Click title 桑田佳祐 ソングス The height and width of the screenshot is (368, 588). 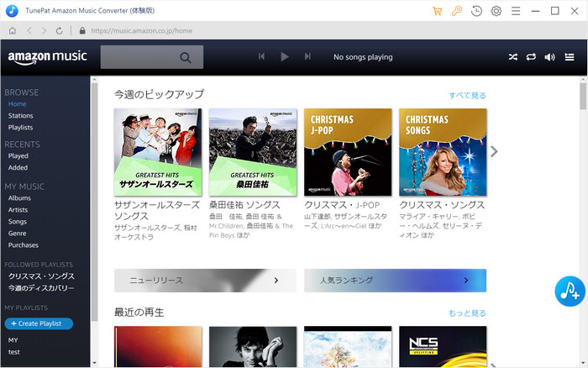tap(244, 205)
